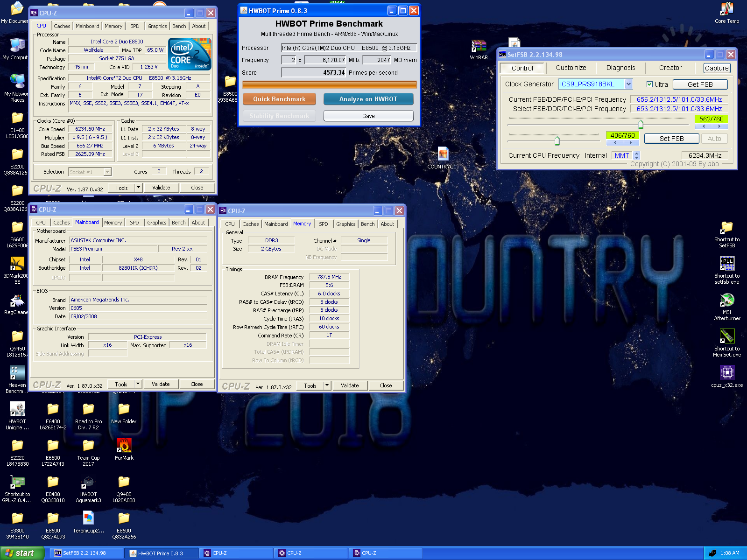This screenshot has height=560, width=747.
Task: Open the Team Cup 2017 folder
Action: pos(88,452)
